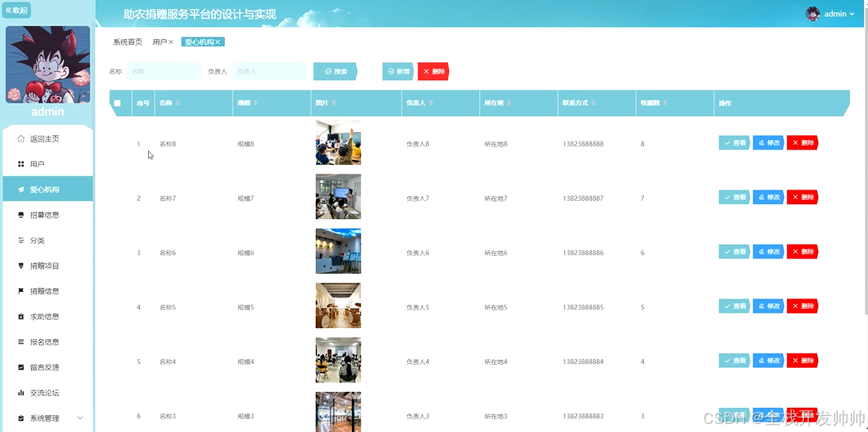Click 修改 for the 名称6 row
The image size is (868, 432).
768,251
